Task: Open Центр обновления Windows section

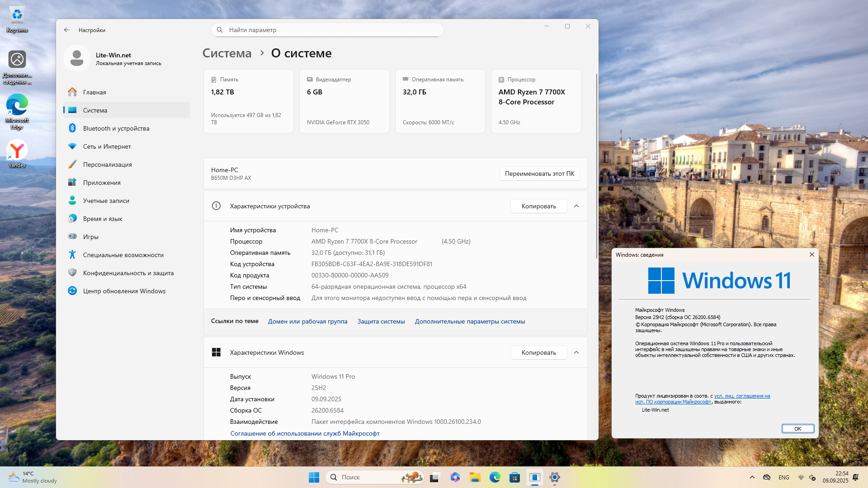Action: 124,291
